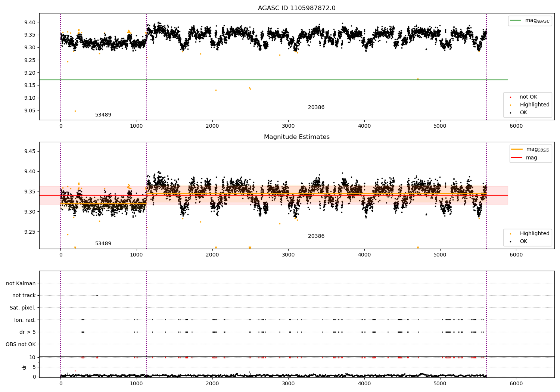Screen dimensions: 560x392
Task: Click the '9.25' y-tick of the middle plot
Action: 30,232
